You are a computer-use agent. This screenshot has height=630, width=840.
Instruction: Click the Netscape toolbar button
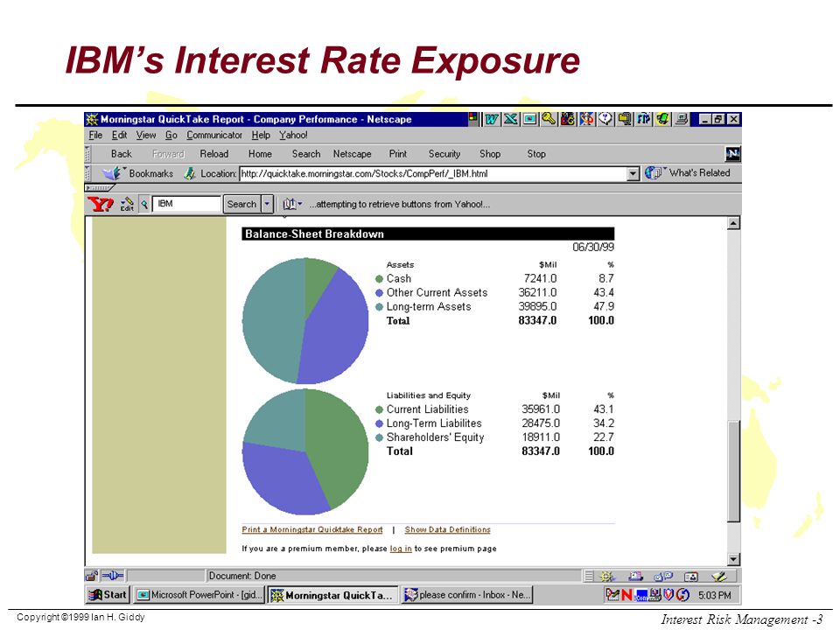tap(352, 154)
